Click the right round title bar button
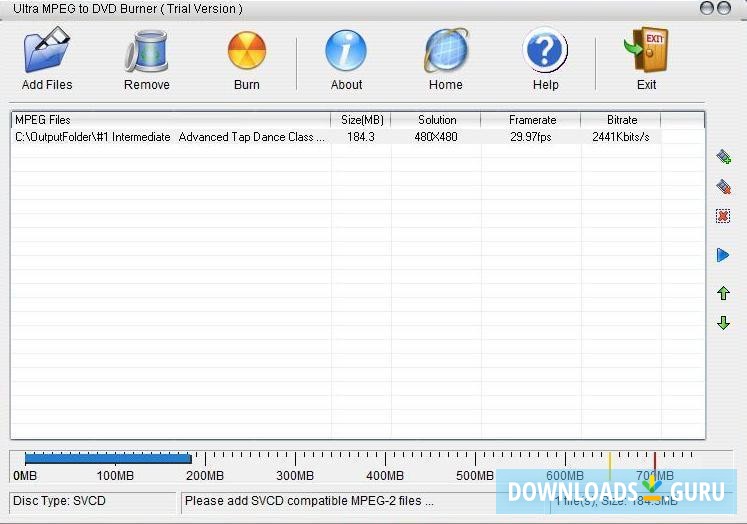 (x=724, y=8)
